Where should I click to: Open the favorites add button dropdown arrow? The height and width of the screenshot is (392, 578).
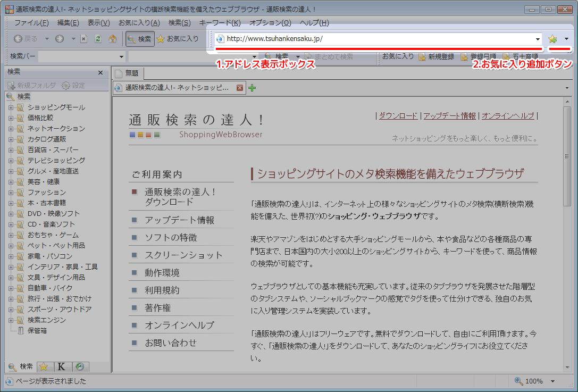(567, 39)
